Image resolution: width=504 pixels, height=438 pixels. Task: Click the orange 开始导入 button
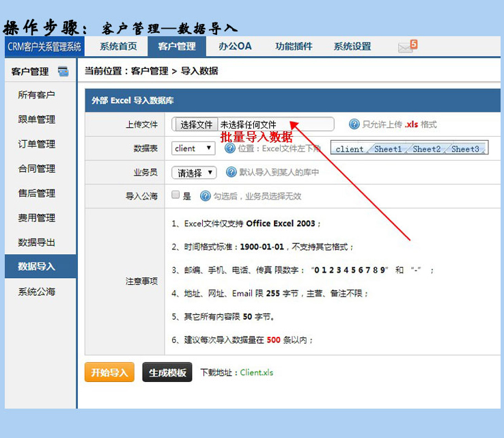109,372
